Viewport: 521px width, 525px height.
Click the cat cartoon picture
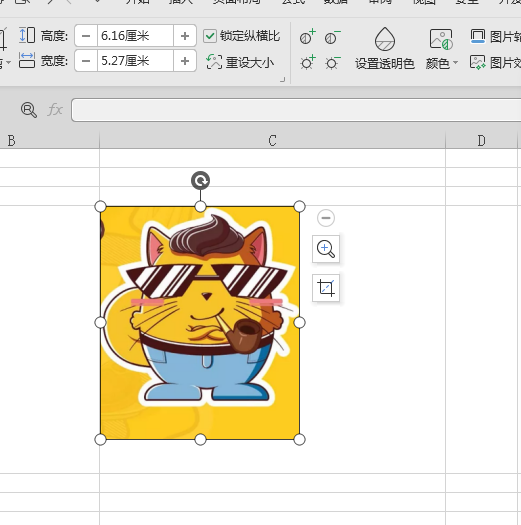point(200,323)
